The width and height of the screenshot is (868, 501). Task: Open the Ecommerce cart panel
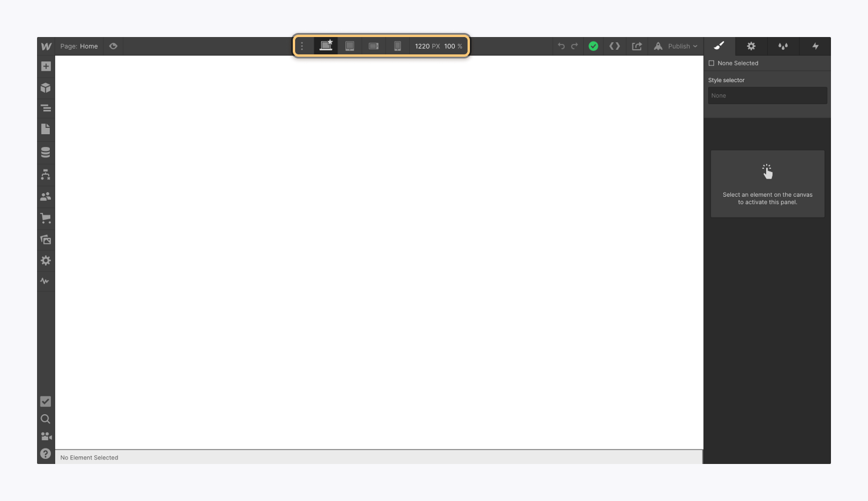coord(46,218)
